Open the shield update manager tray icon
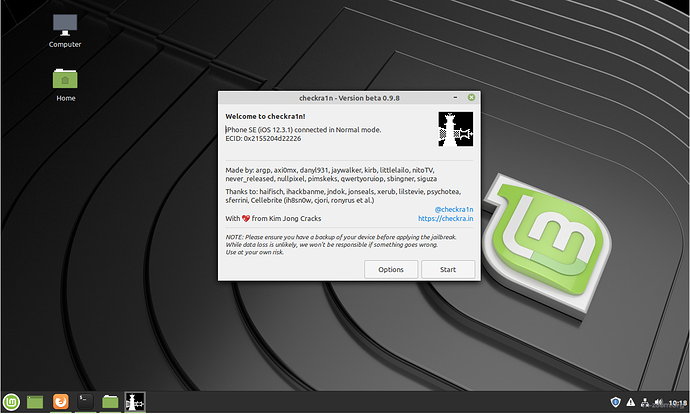Screen dimensions: 690x414 616,402
